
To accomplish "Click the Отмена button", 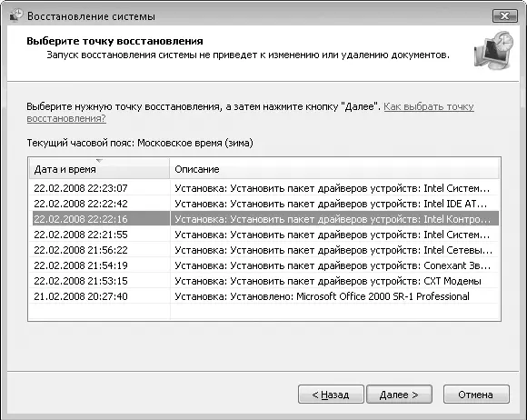I will 476,395.
